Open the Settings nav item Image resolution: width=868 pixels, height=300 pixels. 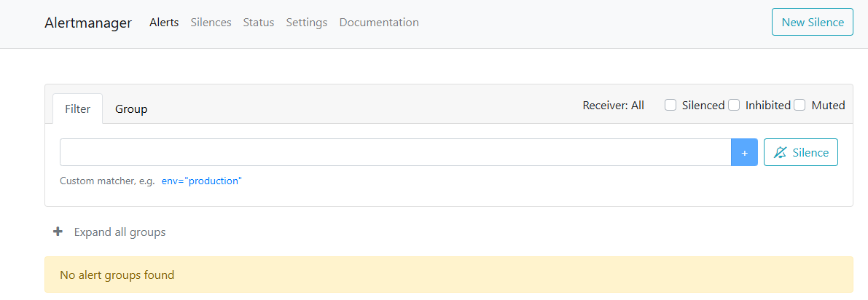tap(307, 23)
